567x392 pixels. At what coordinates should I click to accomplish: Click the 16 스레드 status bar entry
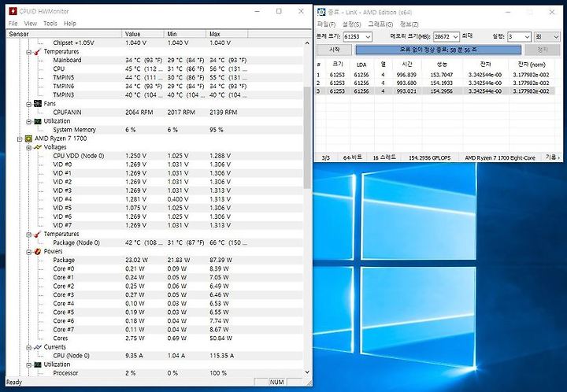(x=384, y=158)
